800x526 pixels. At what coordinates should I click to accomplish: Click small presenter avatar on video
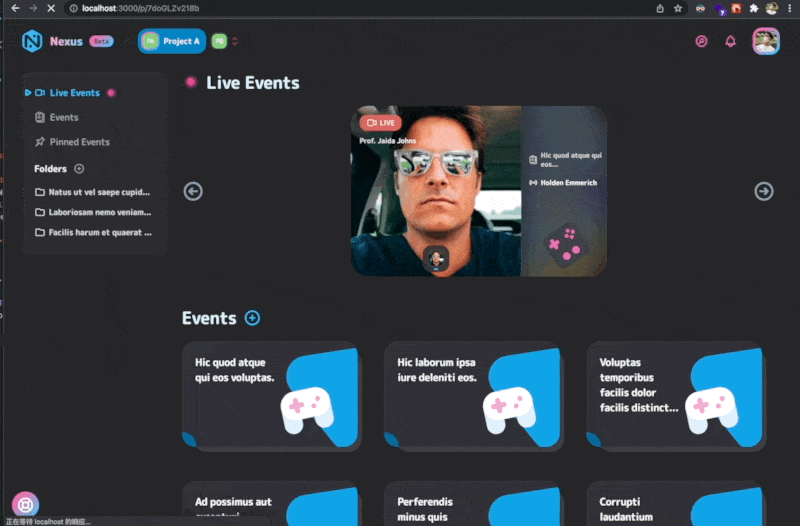436,259
